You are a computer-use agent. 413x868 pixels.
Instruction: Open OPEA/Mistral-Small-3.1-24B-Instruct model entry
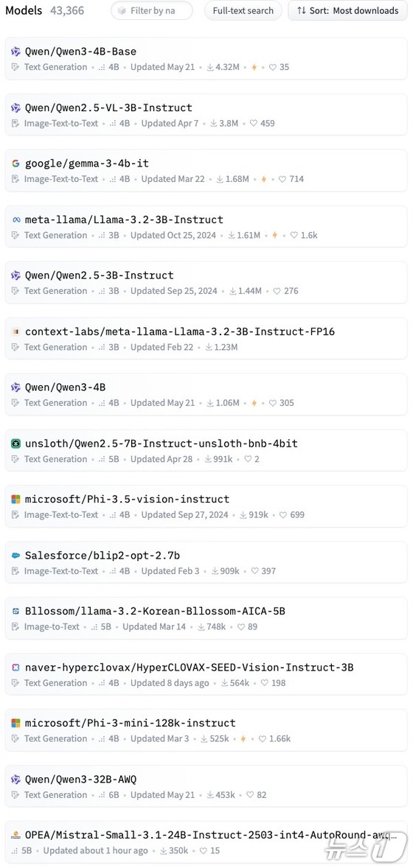[x=208, y=836]
